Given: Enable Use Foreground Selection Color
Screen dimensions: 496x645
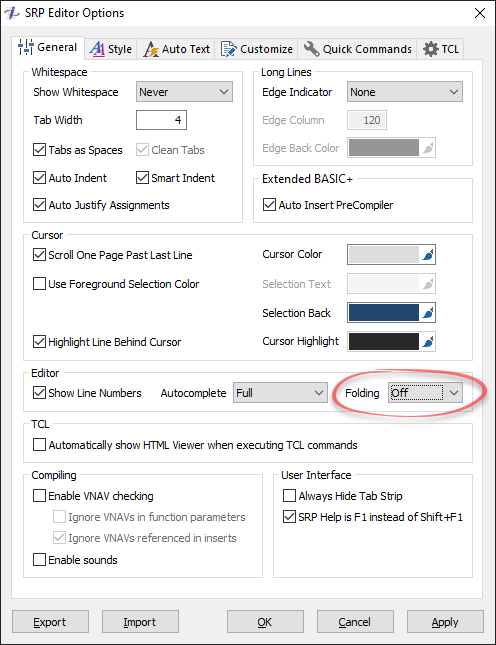Looking at the screenshot, I should [x=39, y=284].
